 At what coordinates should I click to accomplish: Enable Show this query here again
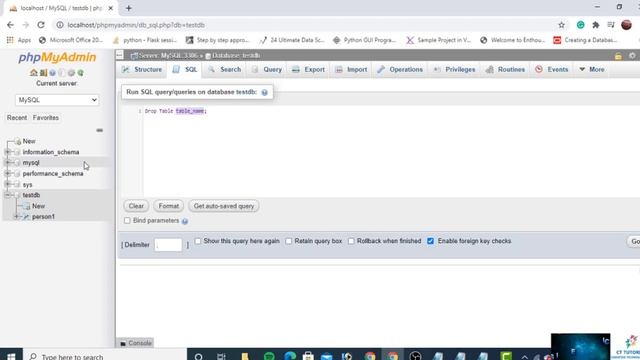[x=198, y=241]
